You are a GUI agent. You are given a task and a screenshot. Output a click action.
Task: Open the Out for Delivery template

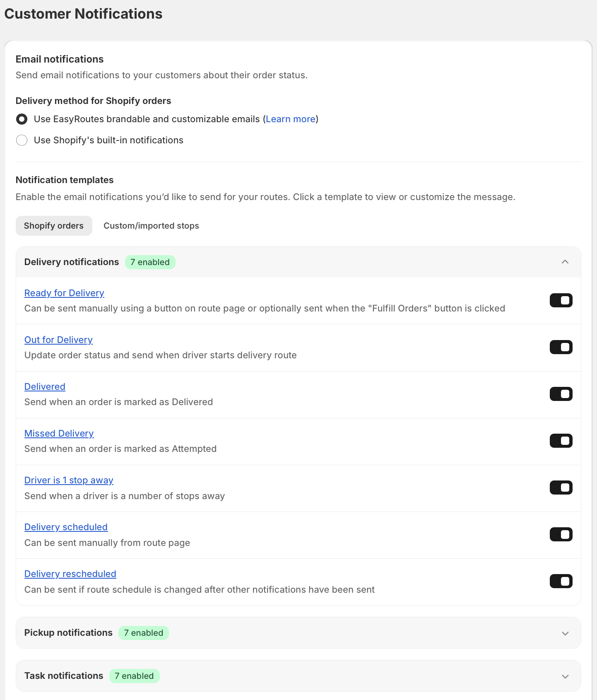point(58,340)
